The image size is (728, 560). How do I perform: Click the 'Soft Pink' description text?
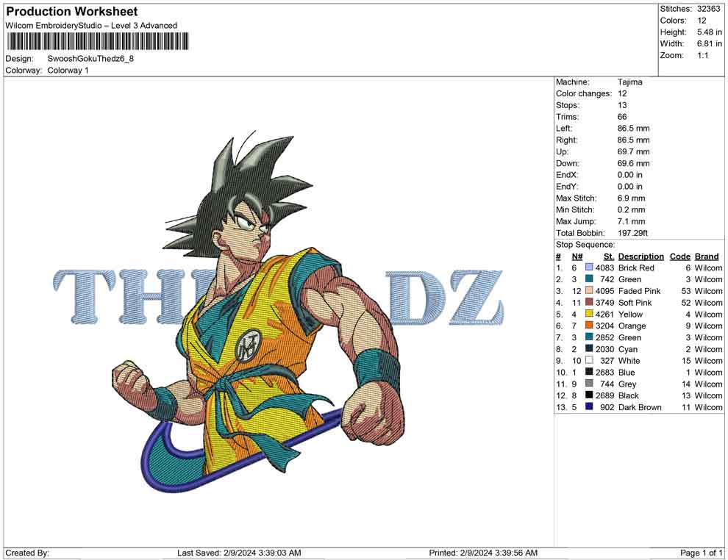[x=635, y=303]
